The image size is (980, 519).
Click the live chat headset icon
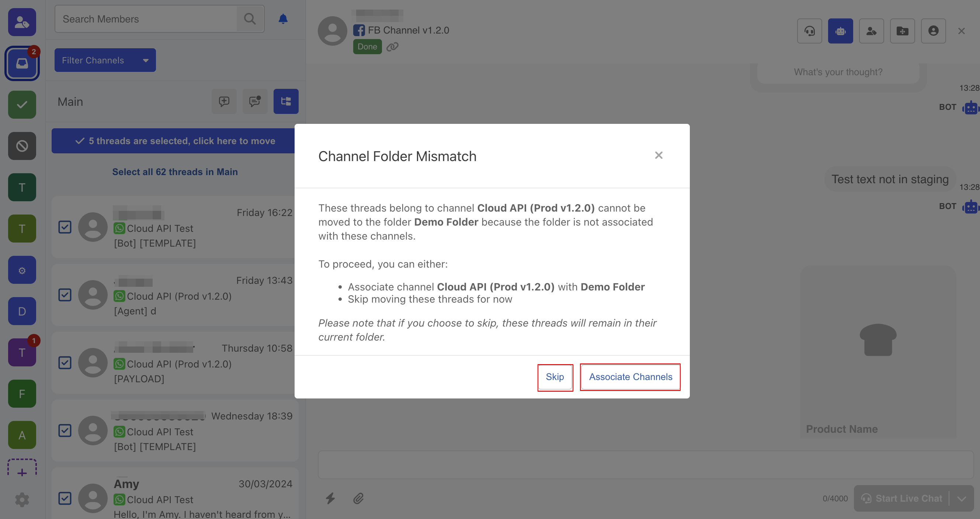809,31
